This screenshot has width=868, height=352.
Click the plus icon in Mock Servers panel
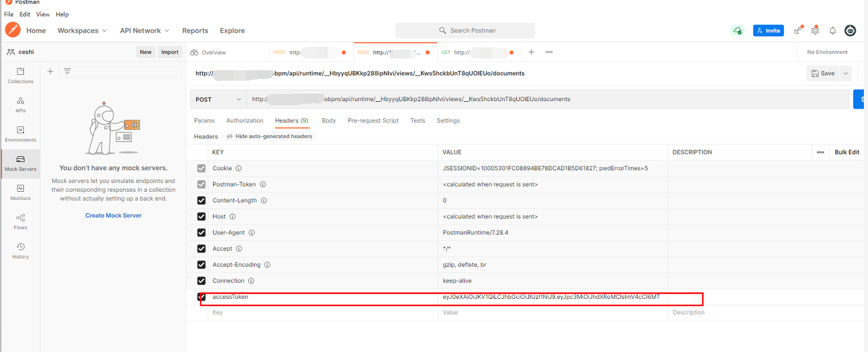coord(50,71)
